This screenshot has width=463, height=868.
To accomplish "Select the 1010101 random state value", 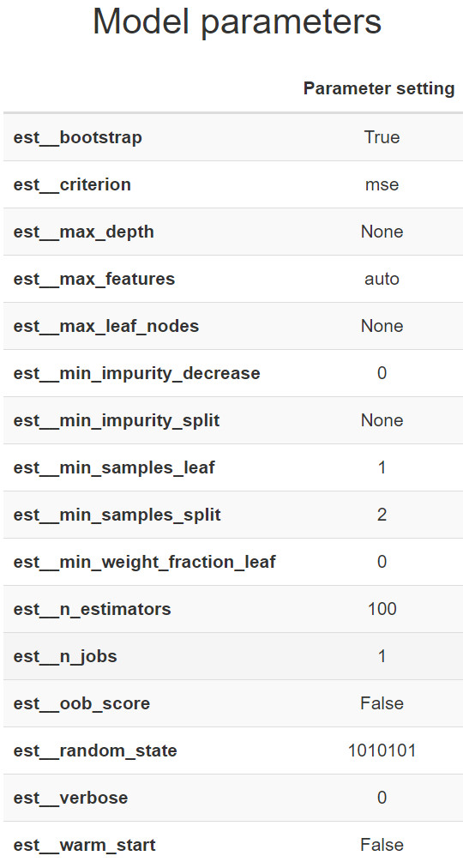I will (382, 750).
